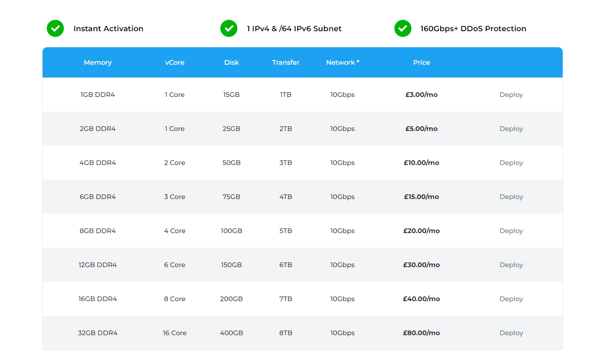Viewport: 610px width, 364px height.
Task: Click the 150GB disk value
Action: coord(232,265)
